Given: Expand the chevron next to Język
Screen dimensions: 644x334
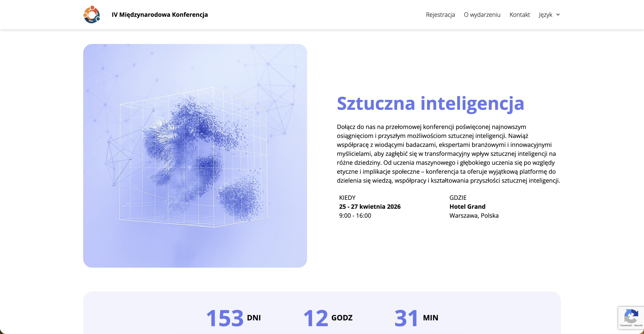Looking at the screenshot, I should pyautogui.click(x=557, y=15).
